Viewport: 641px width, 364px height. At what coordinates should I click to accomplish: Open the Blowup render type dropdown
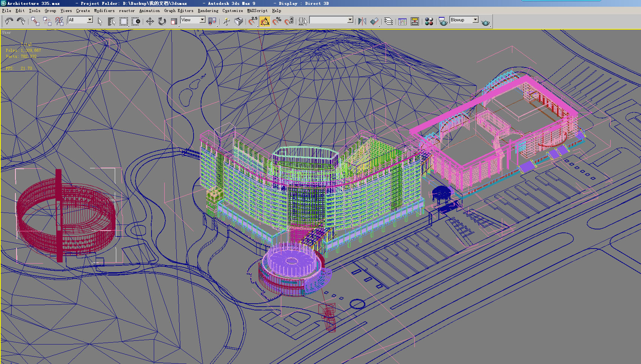pyautogui.click(x=464, y=20)
